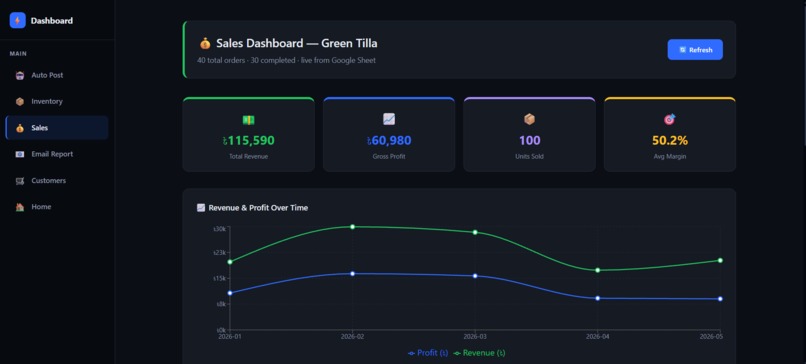Click the Refresh button
The image size is (806, 364).
695,50
